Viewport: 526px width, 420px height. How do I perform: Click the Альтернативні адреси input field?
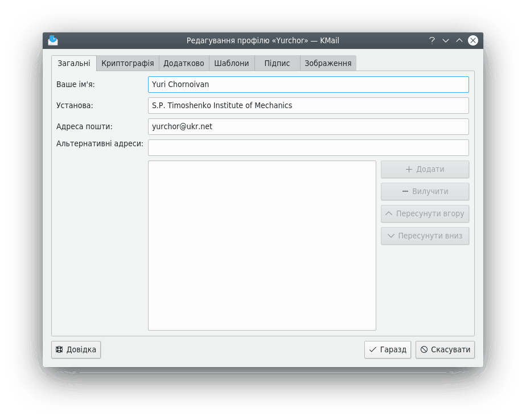point(308,147)
